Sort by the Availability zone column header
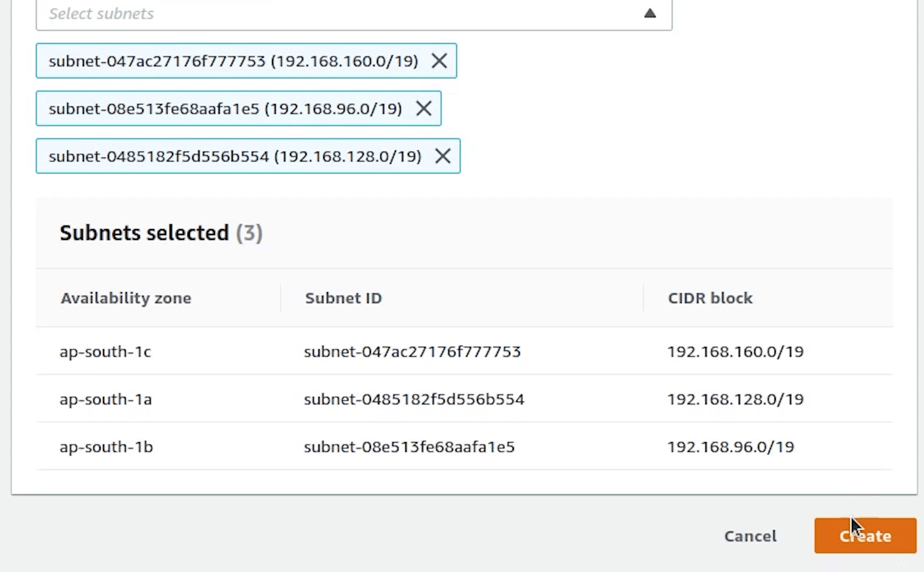This screenshot has height=572, width=924. [126, 298]
